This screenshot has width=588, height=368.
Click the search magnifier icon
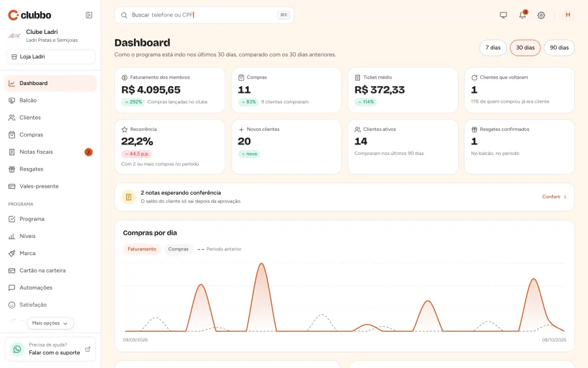[124, 15]
